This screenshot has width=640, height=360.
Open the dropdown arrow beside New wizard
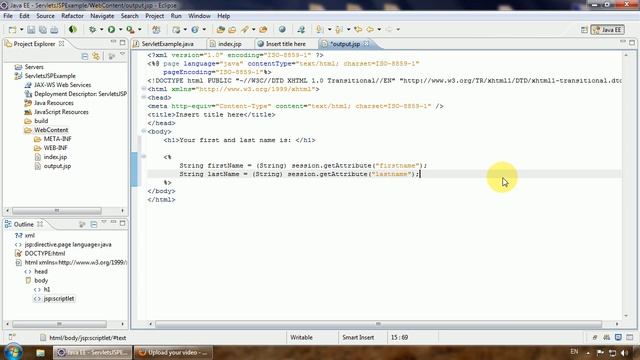21,29
